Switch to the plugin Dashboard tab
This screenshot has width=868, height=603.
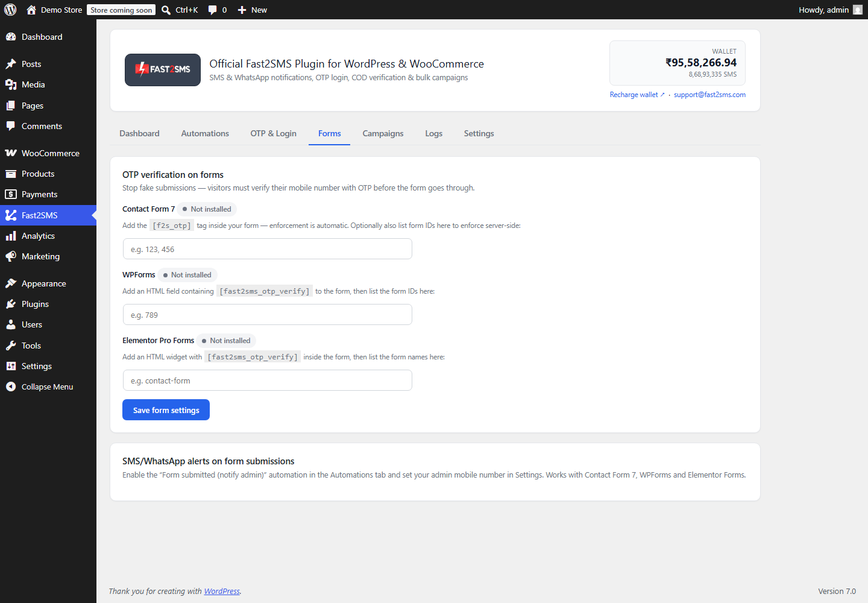tap(139, 133)
